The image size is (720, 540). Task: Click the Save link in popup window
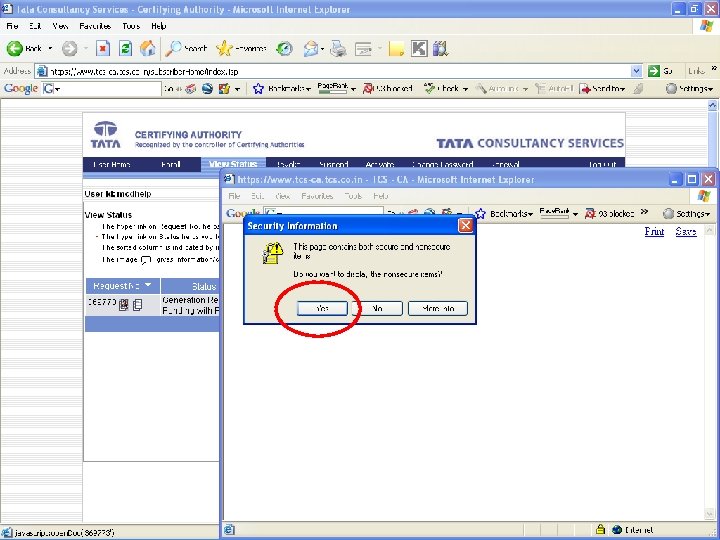coord(686,231)
